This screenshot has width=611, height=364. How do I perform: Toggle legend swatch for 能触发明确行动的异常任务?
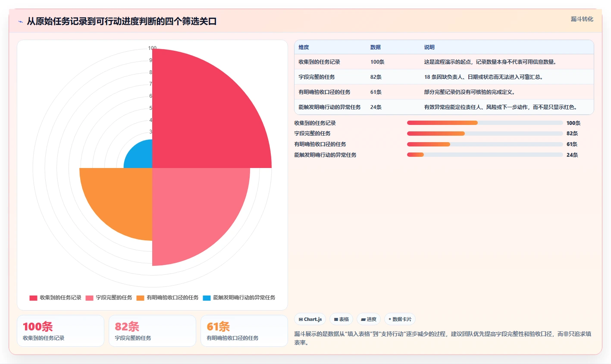(207, 298)
